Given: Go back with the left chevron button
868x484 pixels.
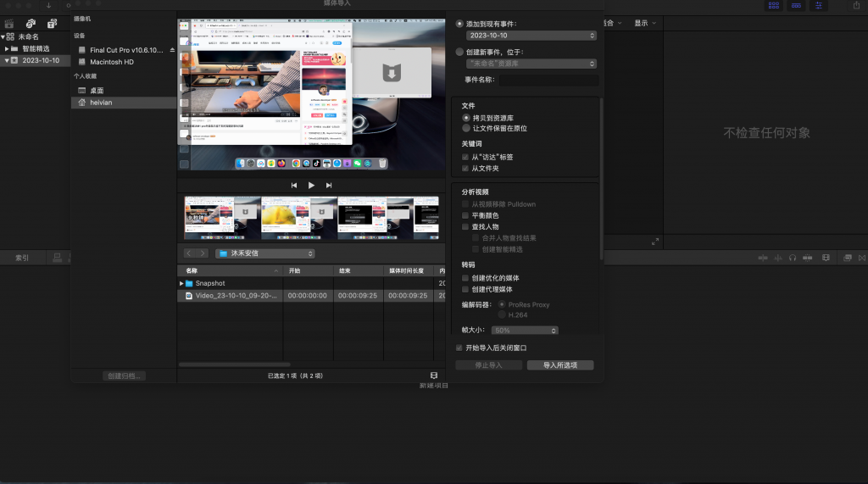Looking at the screenshot, I should pyautogui.click(x=189, y=253).
